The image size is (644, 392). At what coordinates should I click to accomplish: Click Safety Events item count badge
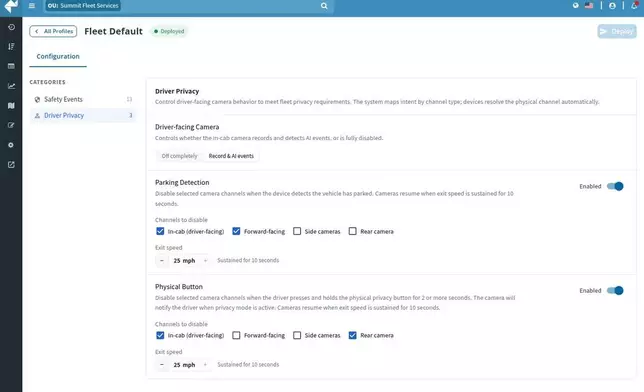pyautogui.click(x=129, y=99)
